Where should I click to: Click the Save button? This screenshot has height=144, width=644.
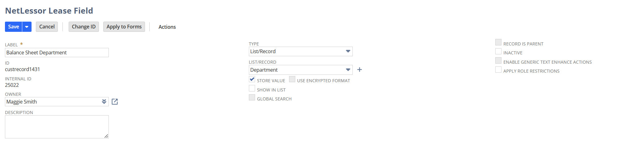[x=14, y=27]
